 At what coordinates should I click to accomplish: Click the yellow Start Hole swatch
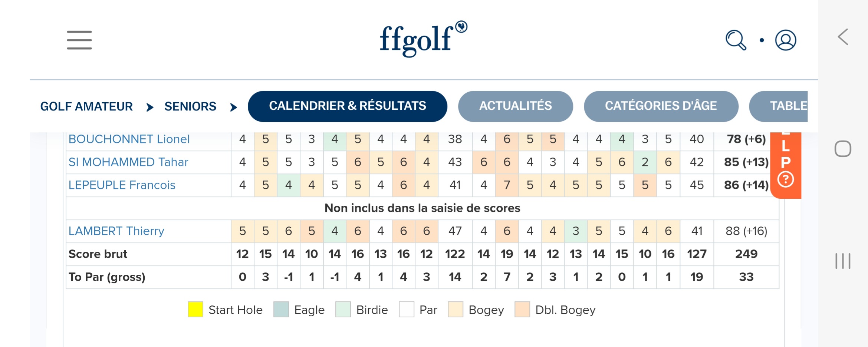click(195, 309)
